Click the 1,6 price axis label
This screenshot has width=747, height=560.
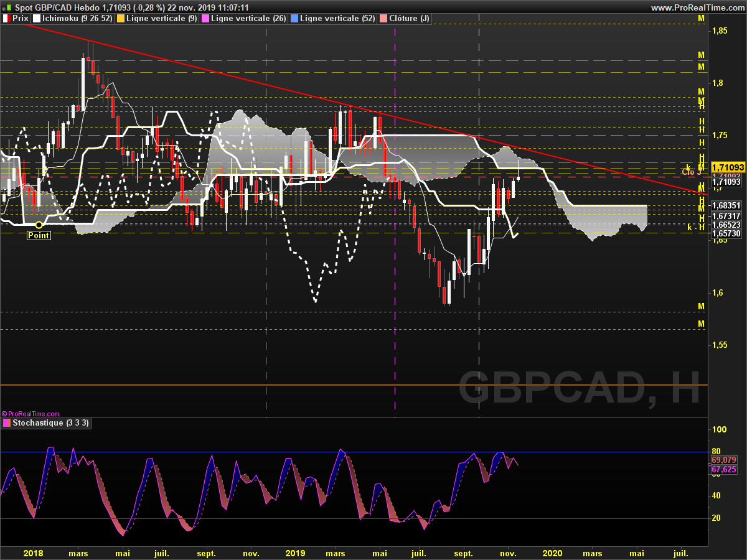(718, 292)
